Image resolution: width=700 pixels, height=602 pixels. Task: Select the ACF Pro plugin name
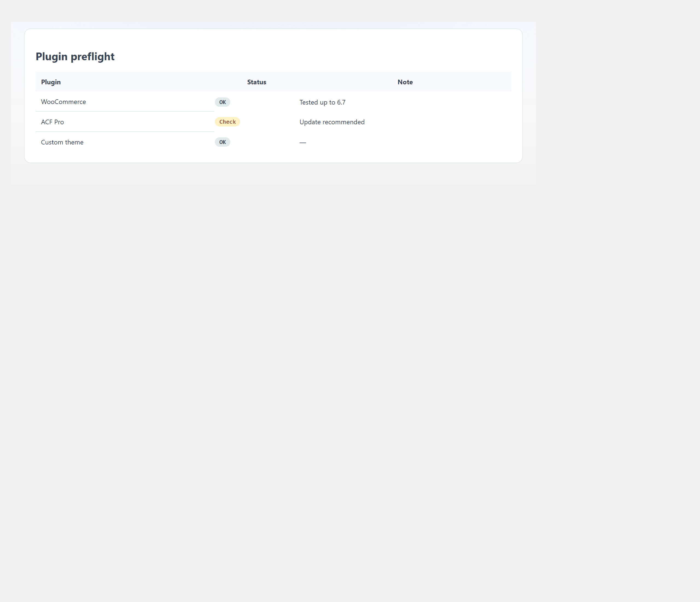(52, 122)
